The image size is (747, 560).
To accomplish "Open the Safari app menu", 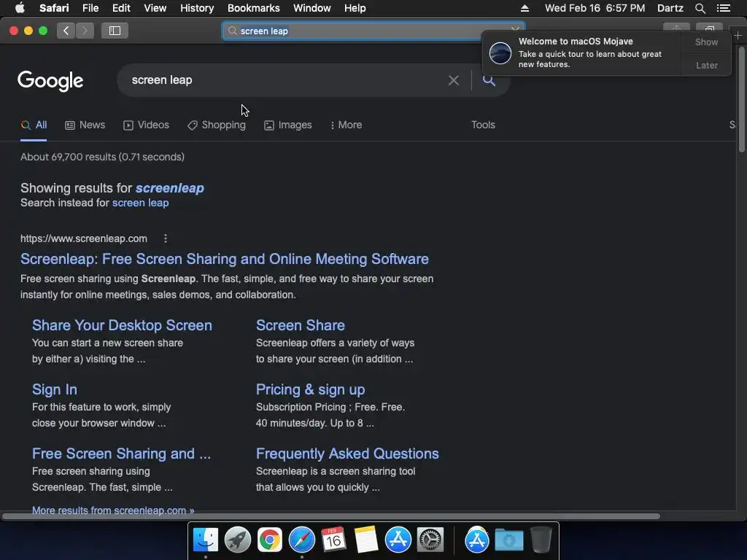I will [54, 8].
